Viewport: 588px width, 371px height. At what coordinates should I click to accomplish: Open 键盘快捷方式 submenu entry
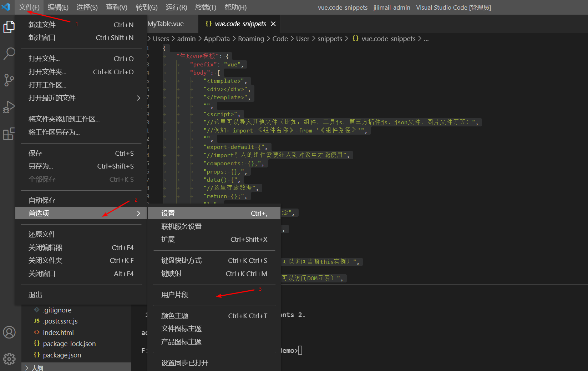coord(214,260)
